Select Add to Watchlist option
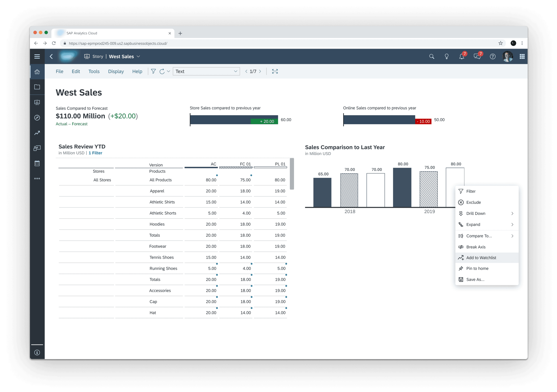 click(x=487, y=258)
